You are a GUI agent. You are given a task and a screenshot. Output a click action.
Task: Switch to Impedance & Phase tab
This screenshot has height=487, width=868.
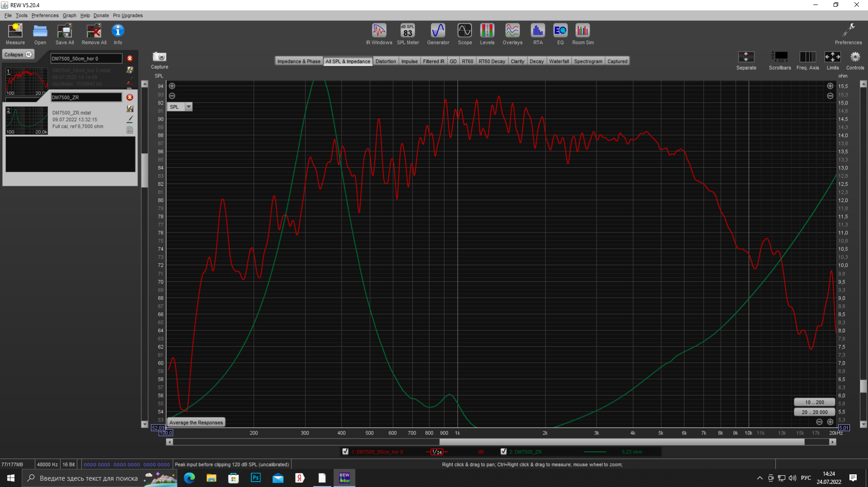(x=299, y=61)
